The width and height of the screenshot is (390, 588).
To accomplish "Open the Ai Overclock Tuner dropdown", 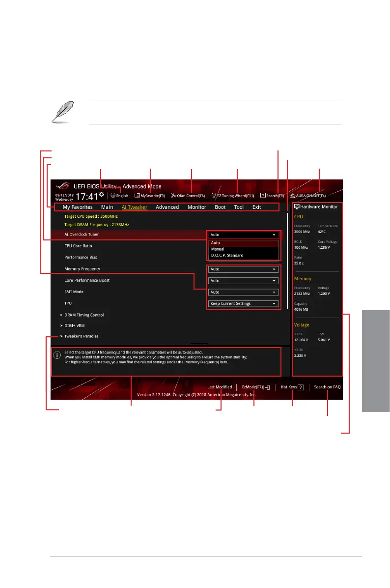I will point(244,235).
